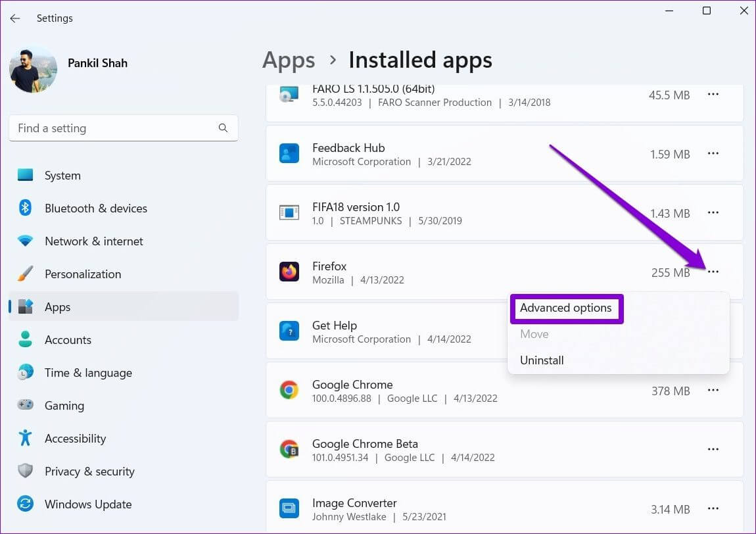This screenshot has width=756, height=534.
Task: Click the FARO LS app icon
Action: tap(289, 95)
